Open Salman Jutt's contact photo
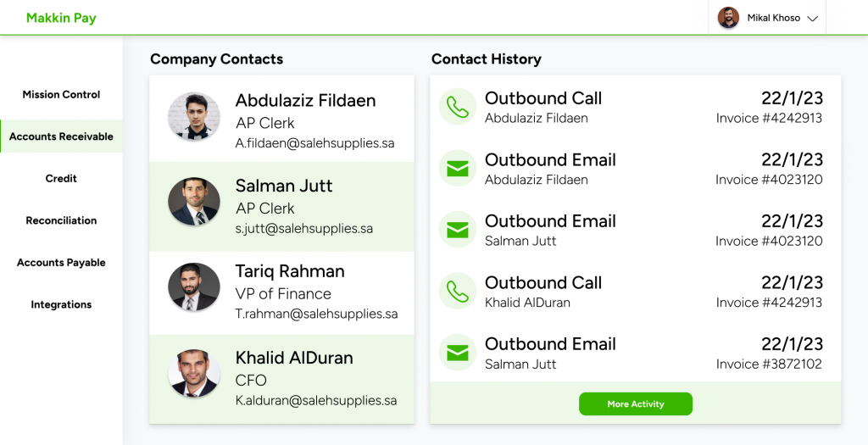Image resolution: width=868 pixels, height=445 pixels. (x=194, y=203)
